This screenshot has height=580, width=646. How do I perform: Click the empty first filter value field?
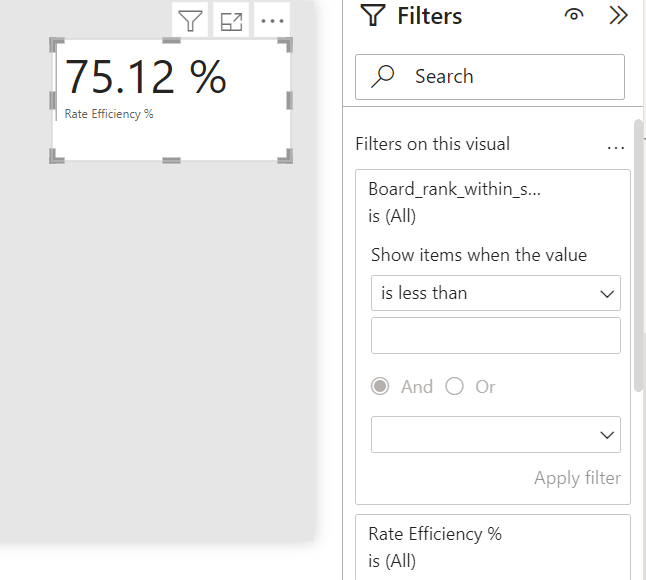(496, 335)
